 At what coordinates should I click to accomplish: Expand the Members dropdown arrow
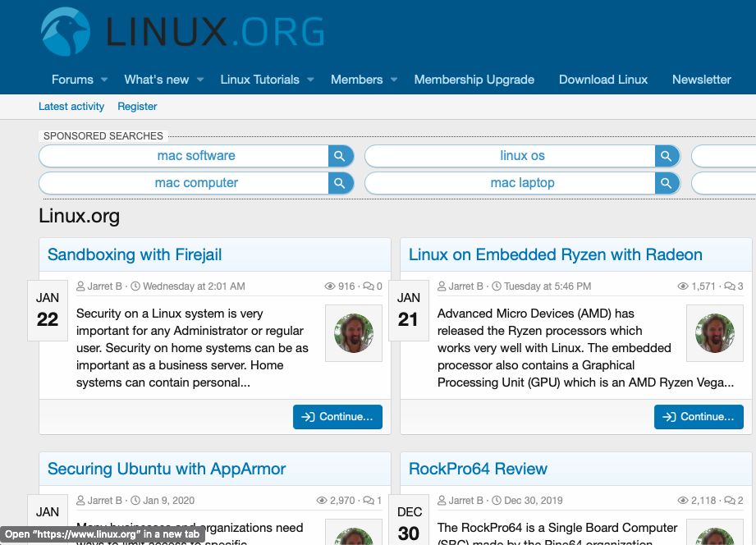click(394, 80)
